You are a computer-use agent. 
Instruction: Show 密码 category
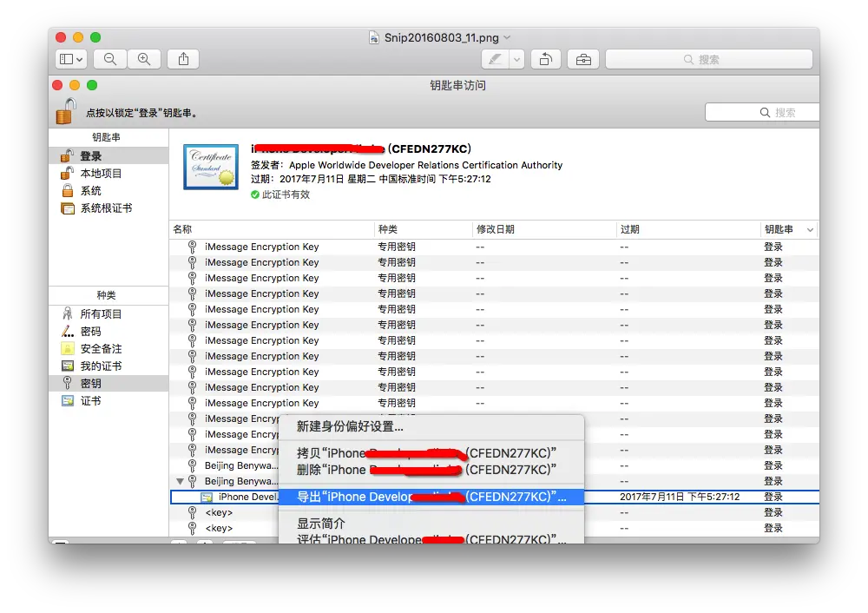pyautogui.click(x=108, y=331)
